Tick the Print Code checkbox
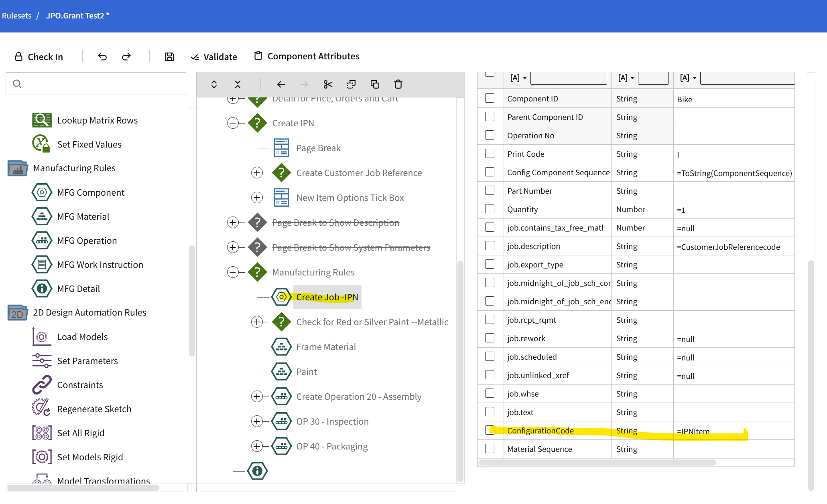This screenshot has height=504, width=827. point(490,154)
